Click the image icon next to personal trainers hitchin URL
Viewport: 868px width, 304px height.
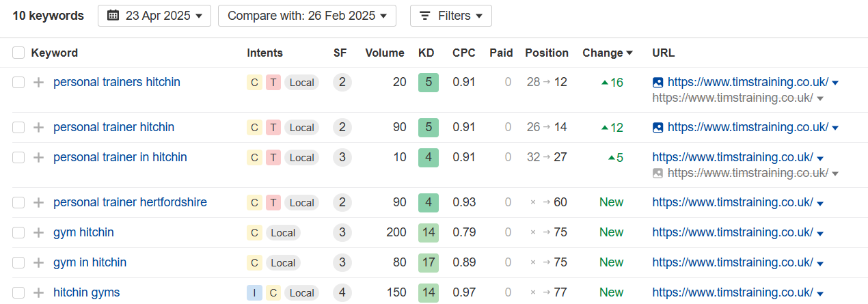pyautogui.click(x=658, y=83)
